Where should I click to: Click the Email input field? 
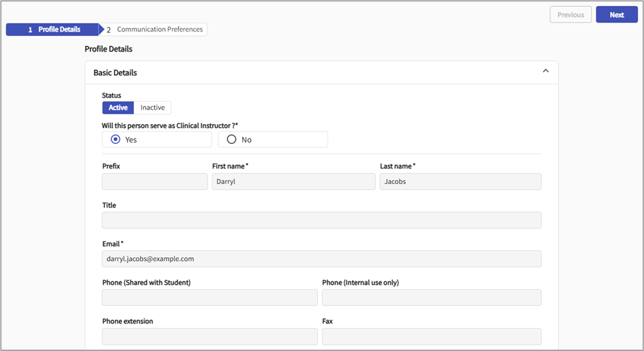[321, 259]
